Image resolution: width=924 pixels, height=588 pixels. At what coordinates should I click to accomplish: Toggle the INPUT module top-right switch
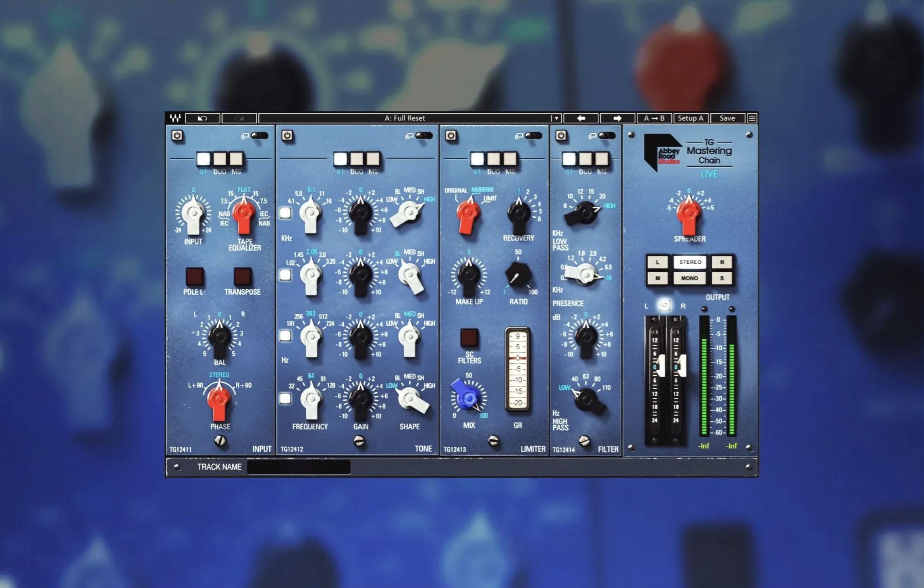(260, 136)
